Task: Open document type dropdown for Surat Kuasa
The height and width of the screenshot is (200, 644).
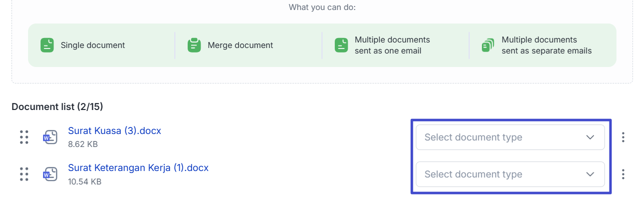Action: (x=500, y=137)
